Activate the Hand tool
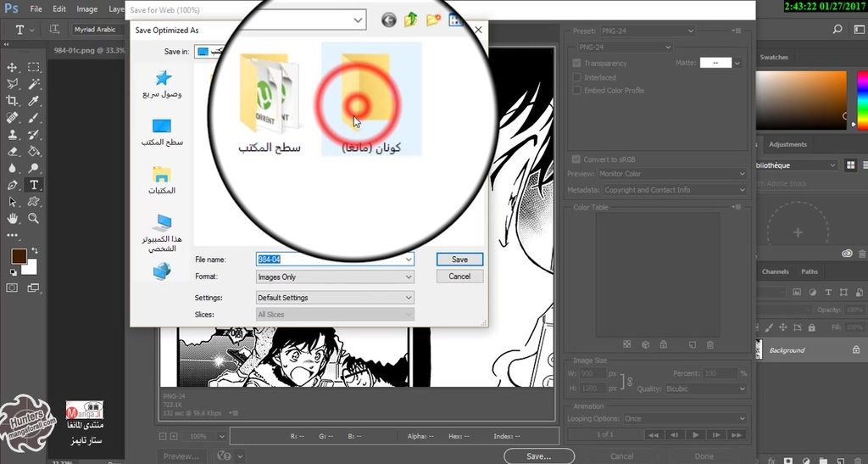 tap(12, 219)
